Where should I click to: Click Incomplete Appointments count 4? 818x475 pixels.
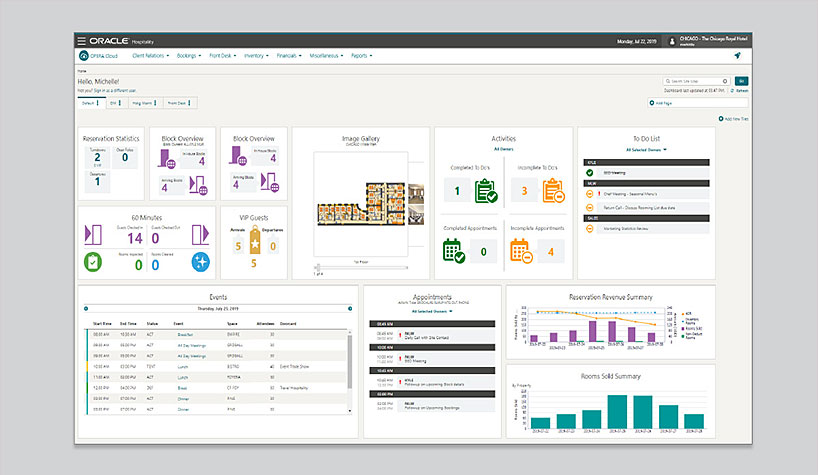[x=551, y=252]
